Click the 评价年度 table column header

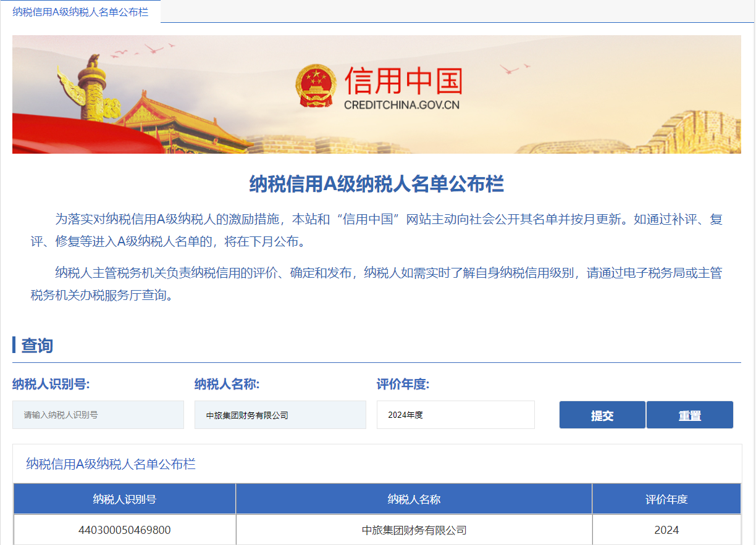(x=666, y=499)
